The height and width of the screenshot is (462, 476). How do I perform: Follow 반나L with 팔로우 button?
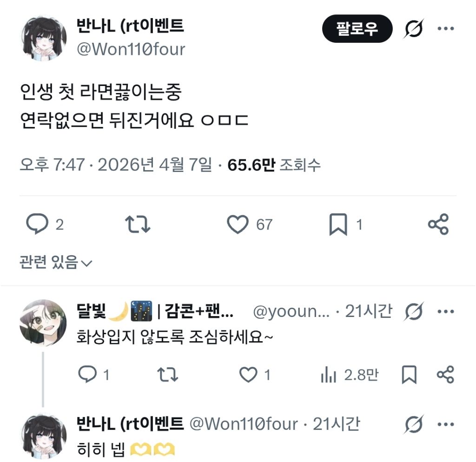point(357,28)
